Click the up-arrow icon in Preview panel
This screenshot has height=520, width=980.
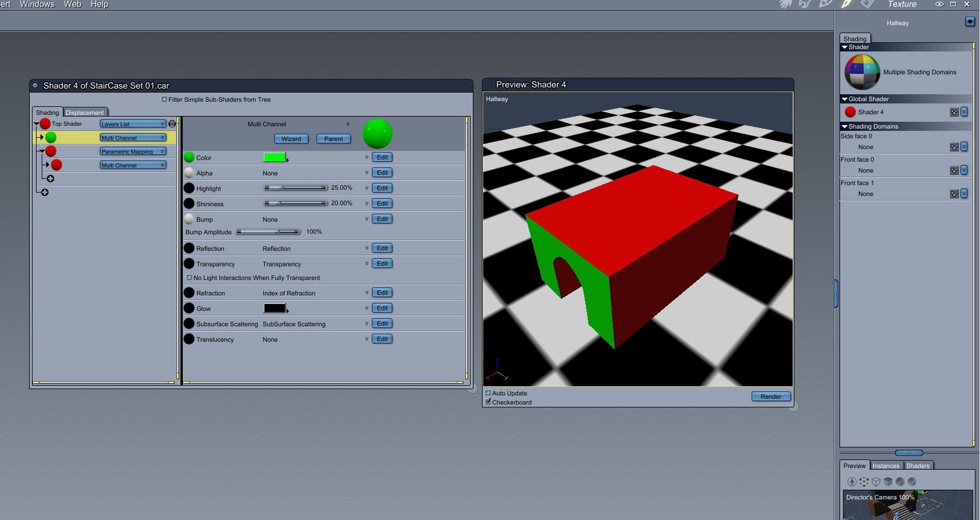(x=852, y=482)
